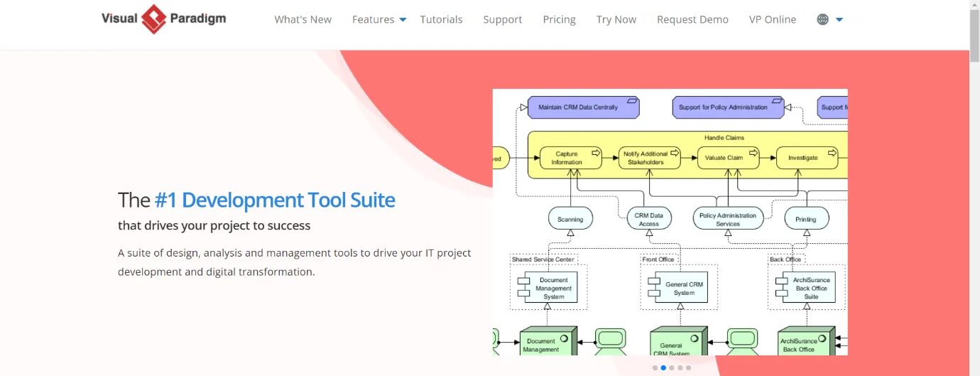Click Try Now in navigation
The height and width of the screenshot is (376, 980).
tap(616, 20)
